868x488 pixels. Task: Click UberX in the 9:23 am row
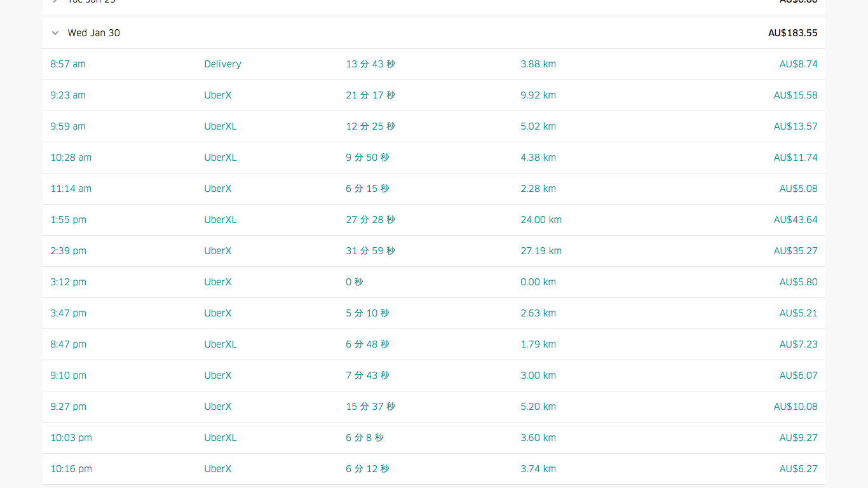(218, 95)
